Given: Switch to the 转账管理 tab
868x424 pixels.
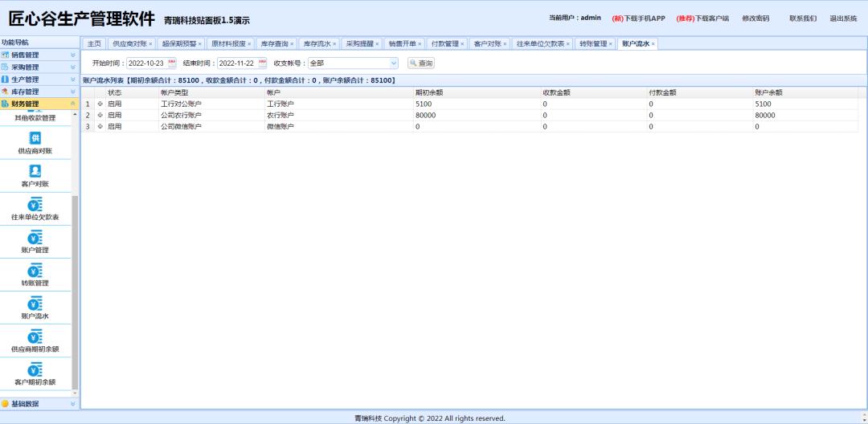Looking at the screenshot, I should [593, 43].
